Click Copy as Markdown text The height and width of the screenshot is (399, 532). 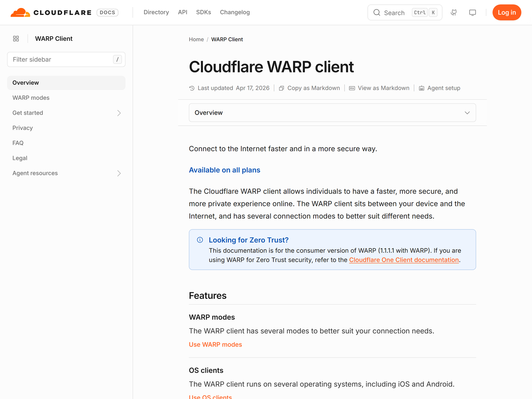pos(314,88)
